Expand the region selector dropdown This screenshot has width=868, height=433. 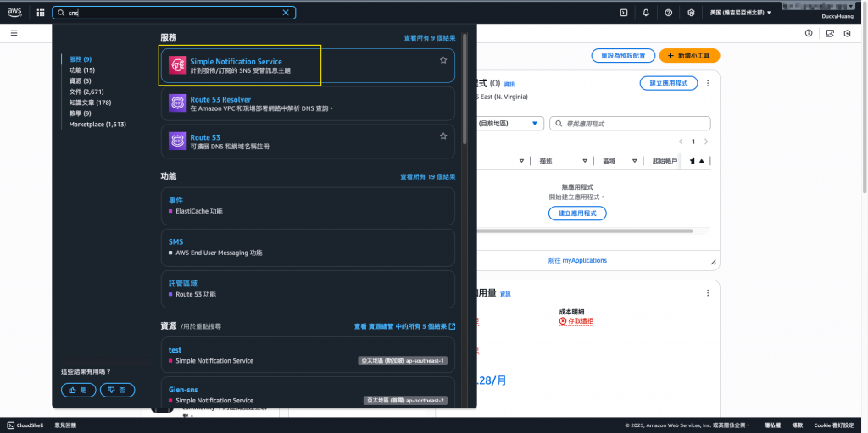click(x=740, y=13)
